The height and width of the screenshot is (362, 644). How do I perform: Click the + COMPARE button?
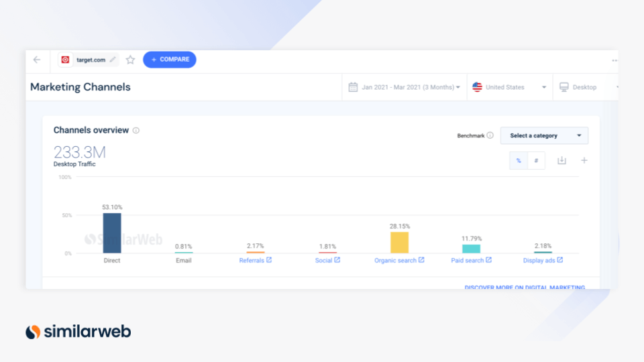click(x=170, y=60)
